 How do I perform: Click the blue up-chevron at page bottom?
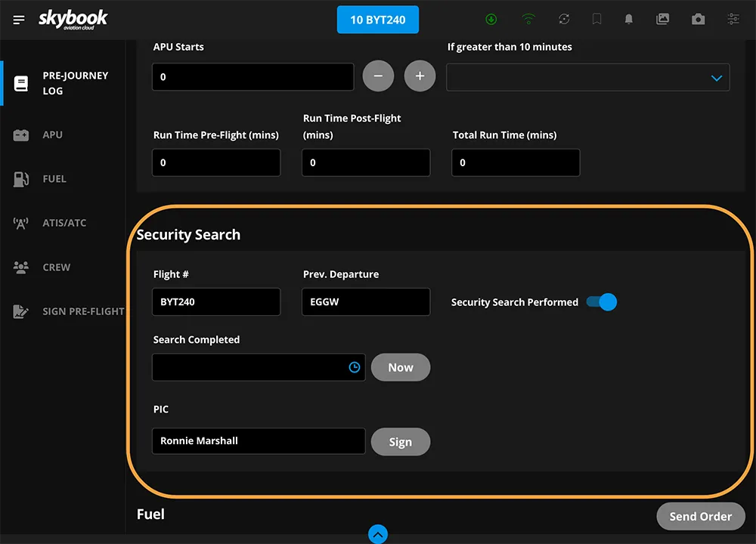(x=378, y=535)
